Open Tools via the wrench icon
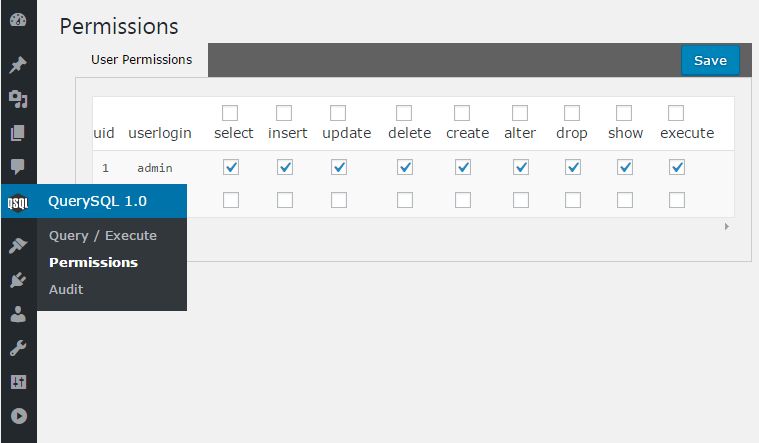This screenshot has width=759, height=443. (18, 348)
